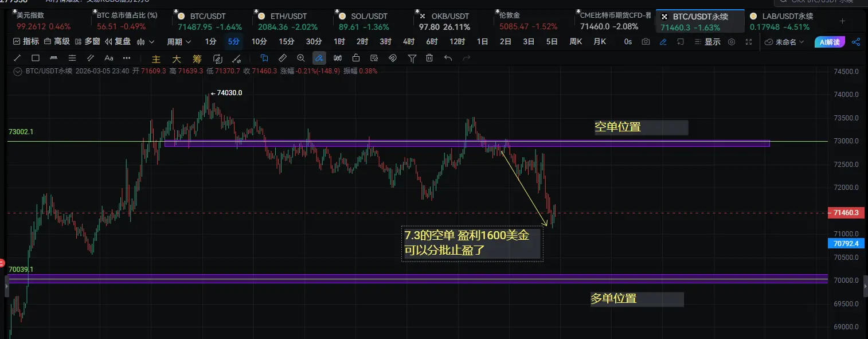The image size is (868, 339).
Task: Select the horizontal lines drawing tool
Action: 72,58
